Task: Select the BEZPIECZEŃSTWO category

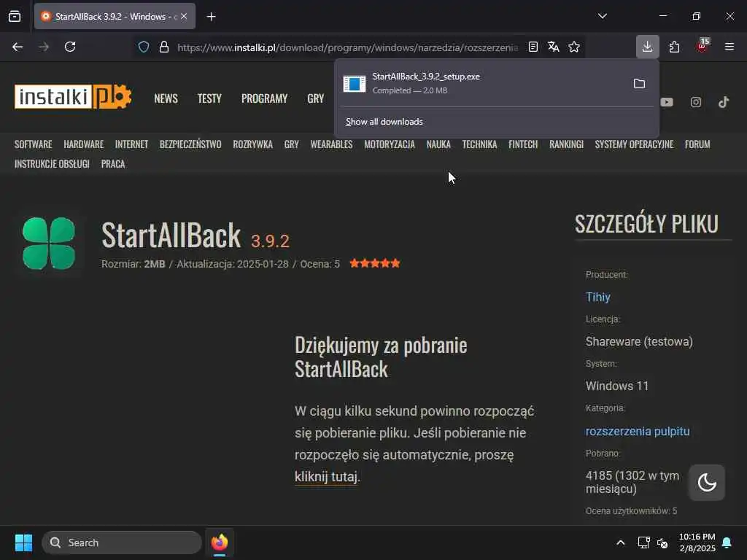Action: point(190,144)
